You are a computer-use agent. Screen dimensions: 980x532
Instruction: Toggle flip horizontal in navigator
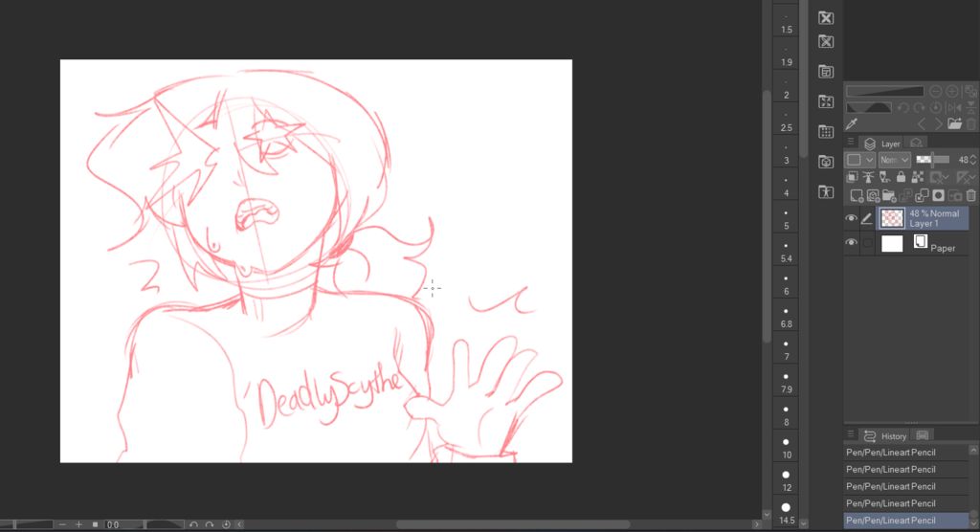point(954,107)
